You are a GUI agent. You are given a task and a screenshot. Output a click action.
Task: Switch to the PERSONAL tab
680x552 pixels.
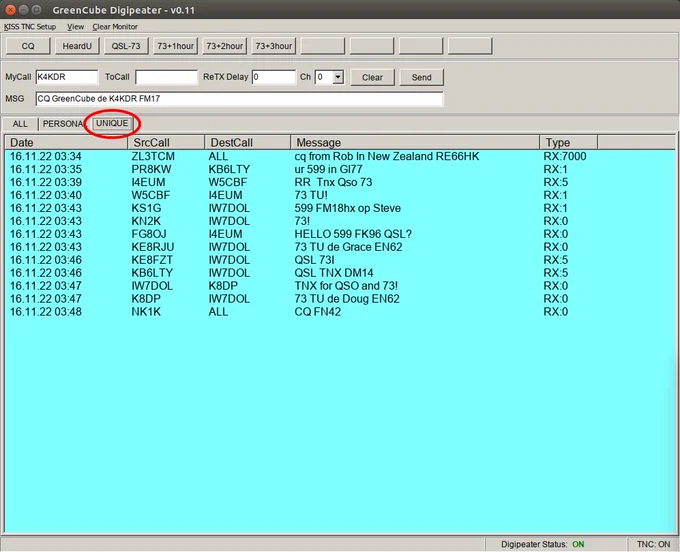pyautogui.click(x=63, y=124)
